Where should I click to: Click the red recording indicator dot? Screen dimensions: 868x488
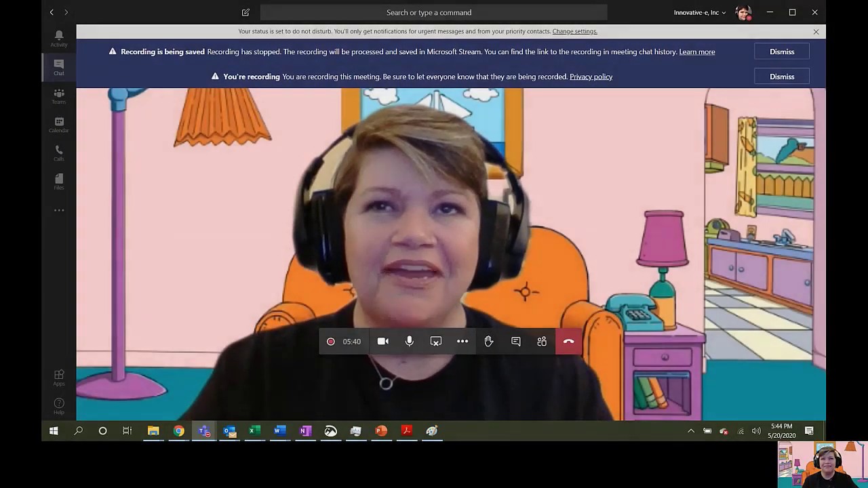click(x=331, y=342)
